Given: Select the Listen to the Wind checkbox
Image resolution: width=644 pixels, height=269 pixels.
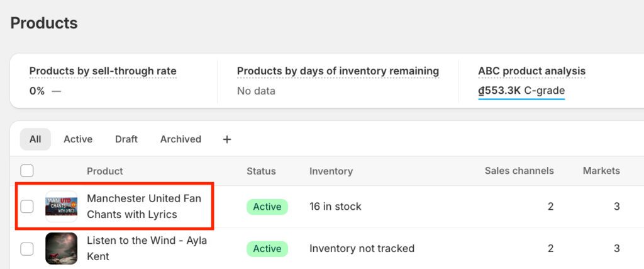Looking at the screenshot, I should 27,249.
